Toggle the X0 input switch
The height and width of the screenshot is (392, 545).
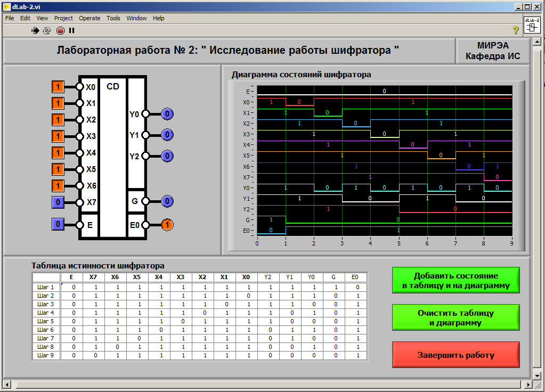click(x=58, y=87)
